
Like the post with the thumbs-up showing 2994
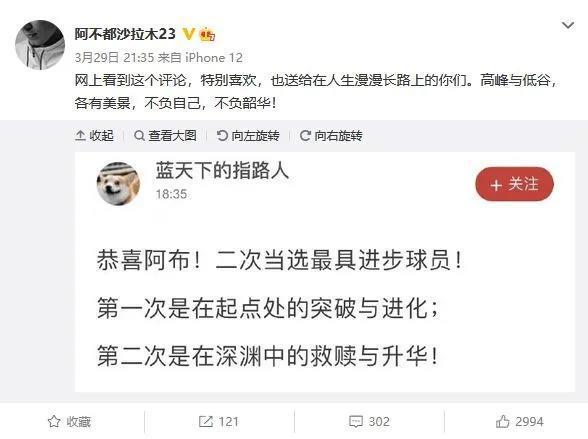coord(519,421)
